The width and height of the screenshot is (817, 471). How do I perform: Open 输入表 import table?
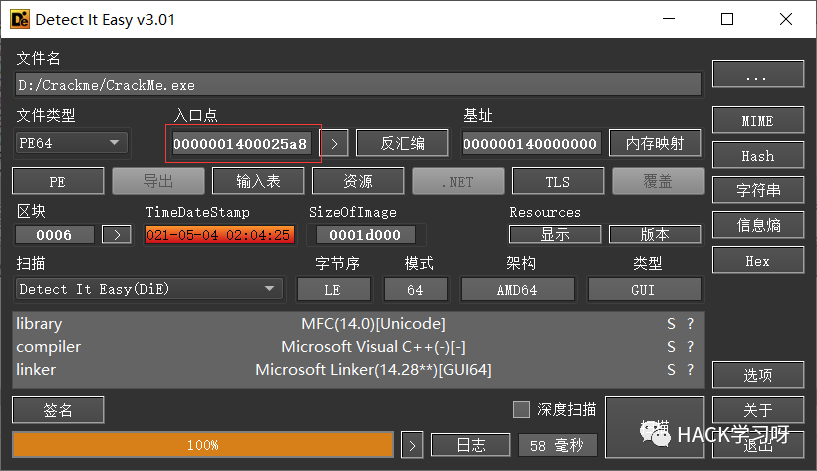pos(258,181)
